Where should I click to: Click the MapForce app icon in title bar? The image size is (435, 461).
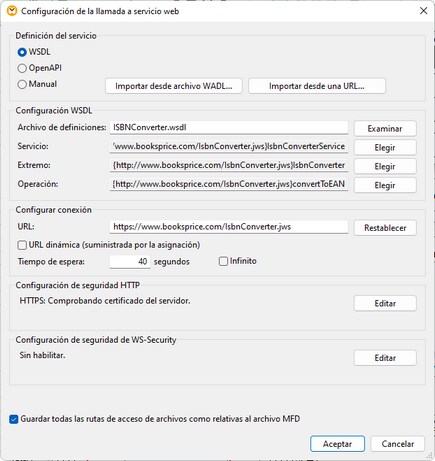(x=12, y=11)
